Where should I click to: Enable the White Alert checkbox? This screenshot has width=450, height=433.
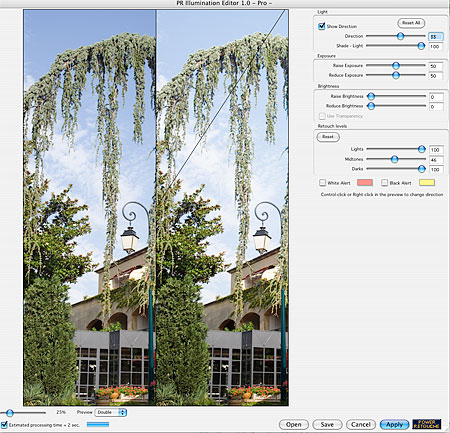[x=322, y=183]
